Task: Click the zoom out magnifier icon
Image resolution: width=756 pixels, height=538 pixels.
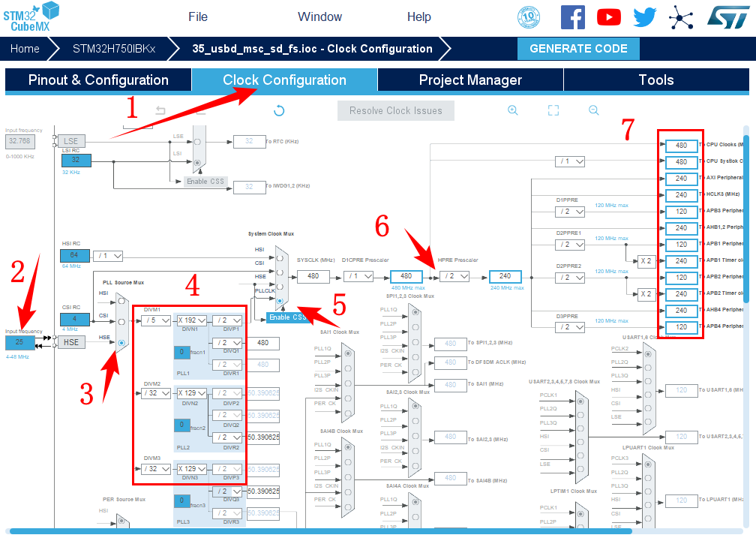Action: point(594,110)
